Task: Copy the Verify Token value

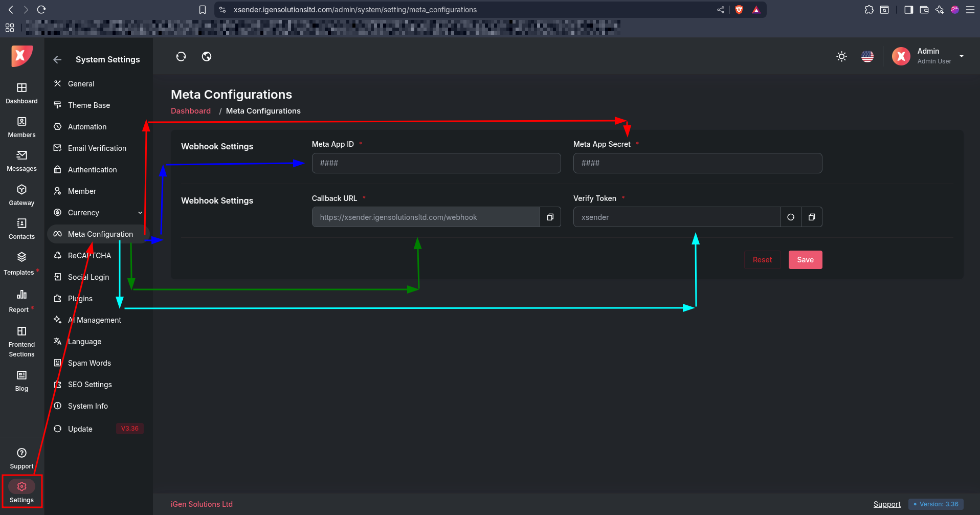Action: tap(812, 217)
